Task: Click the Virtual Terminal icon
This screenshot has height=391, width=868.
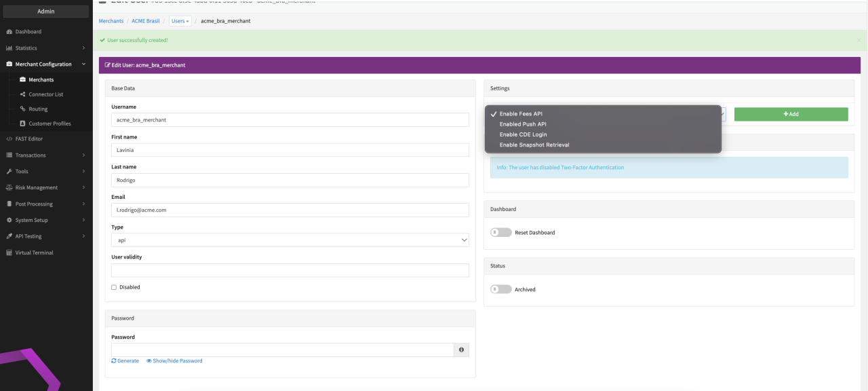Action: coord(9,253)
